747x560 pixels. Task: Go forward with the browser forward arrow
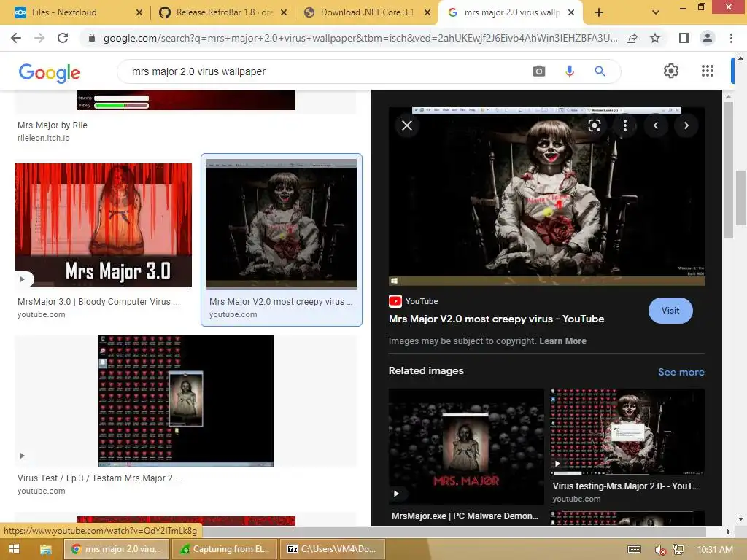click(x=39, y=38)
